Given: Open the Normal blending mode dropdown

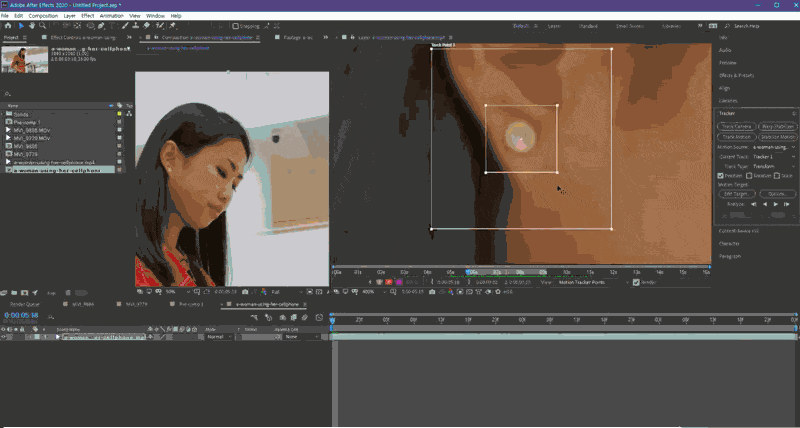Looking at the screenshot, I should [219, 337].
